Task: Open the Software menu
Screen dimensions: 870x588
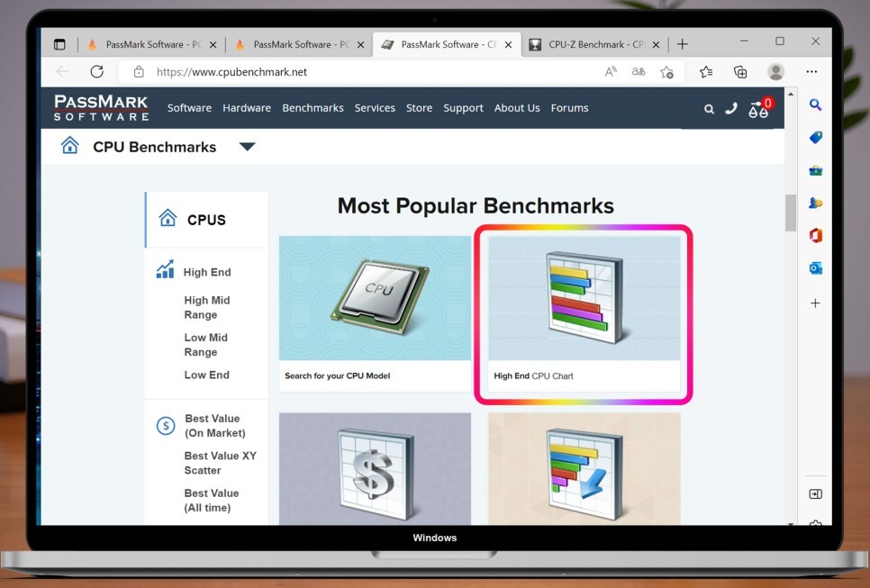Action: click(x=189, y=108)
